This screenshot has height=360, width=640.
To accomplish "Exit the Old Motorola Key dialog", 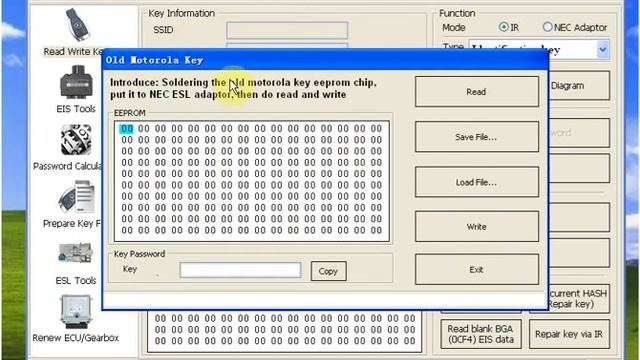I will coord(477,269).
